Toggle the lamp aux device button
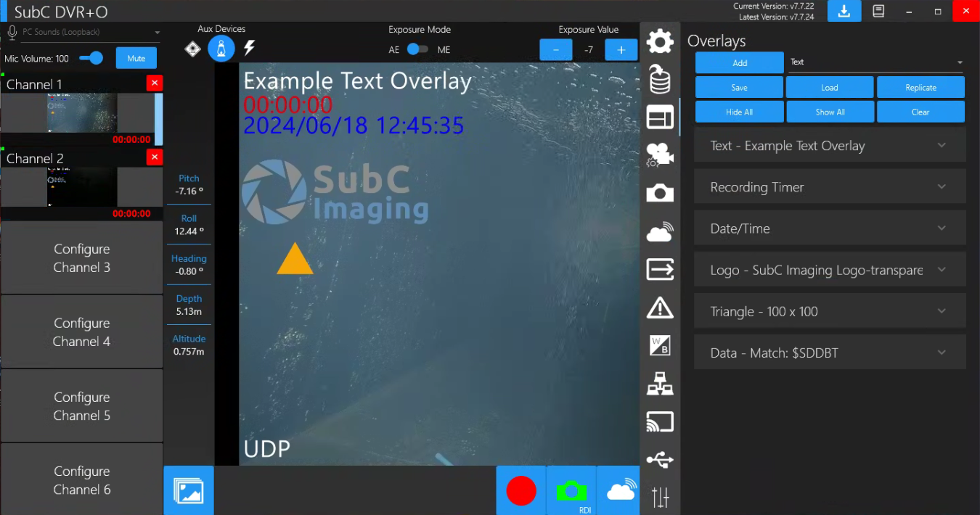Viewport: 980px width, 515px height. [221, 49]
